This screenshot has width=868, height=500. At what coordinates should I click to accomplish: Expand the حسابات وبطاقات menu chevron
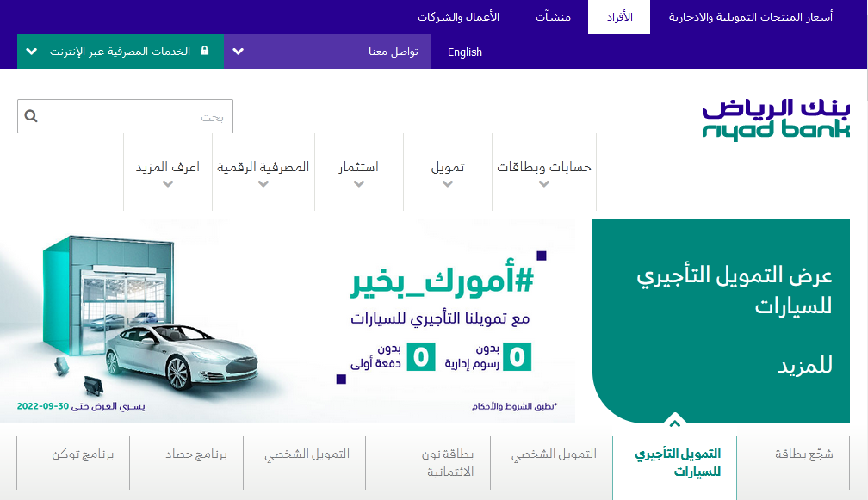(x=544, y=184)
